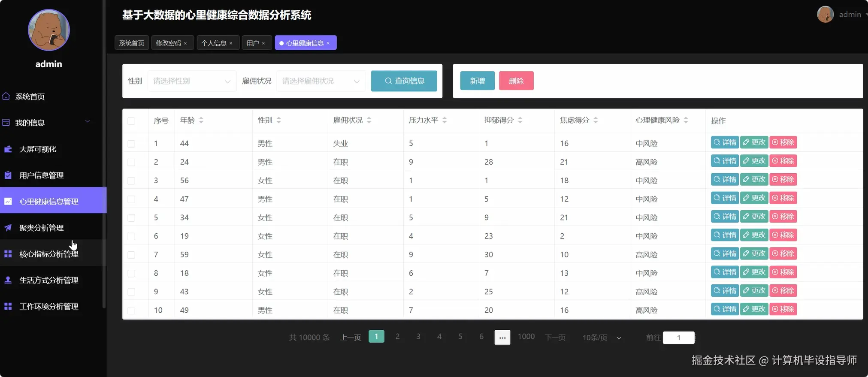This screenshot has height=377, width=868.
Task: Open the 10条/页 page size dropdown
Action: pos(602,338)
